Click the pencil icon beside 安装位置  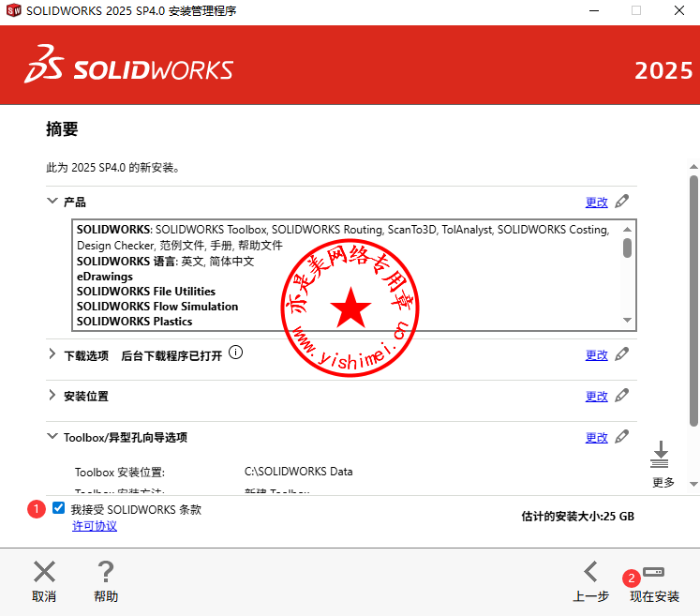point(622,396)
